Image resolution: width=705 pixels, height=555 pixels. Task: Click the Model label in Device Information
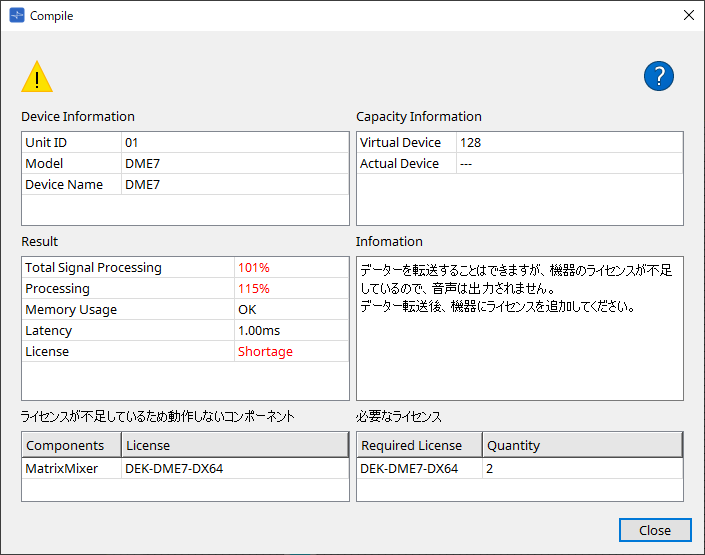[44, 163]
